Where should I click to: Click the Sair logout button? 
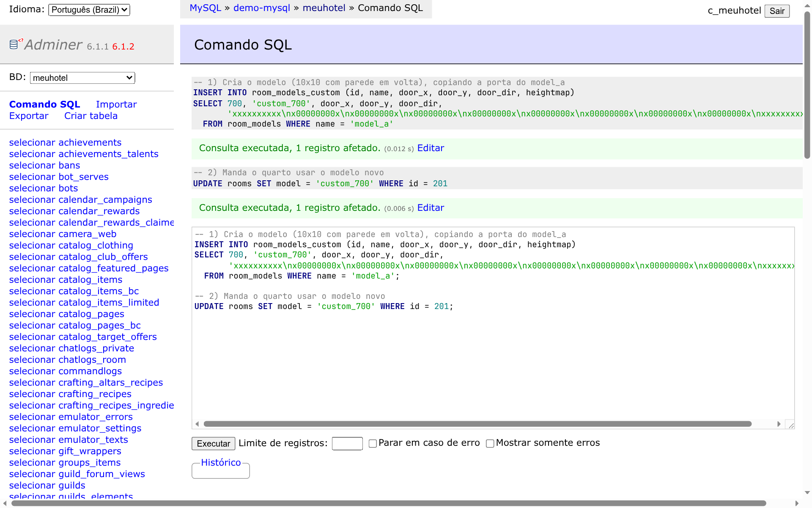[777, 11]
